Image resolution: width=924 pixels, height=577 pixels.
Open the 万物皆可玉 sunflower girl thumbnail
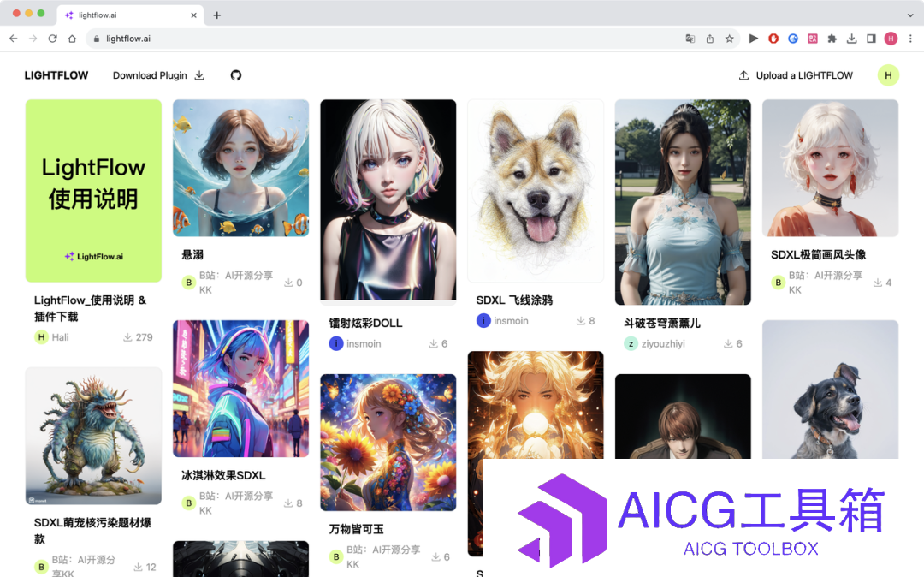388,443
